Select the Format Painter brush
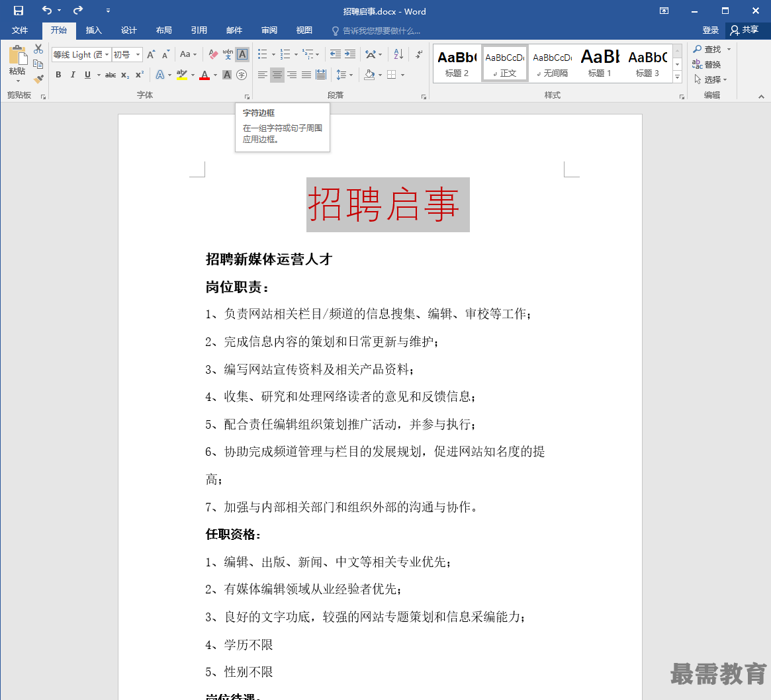 [38, 79]
